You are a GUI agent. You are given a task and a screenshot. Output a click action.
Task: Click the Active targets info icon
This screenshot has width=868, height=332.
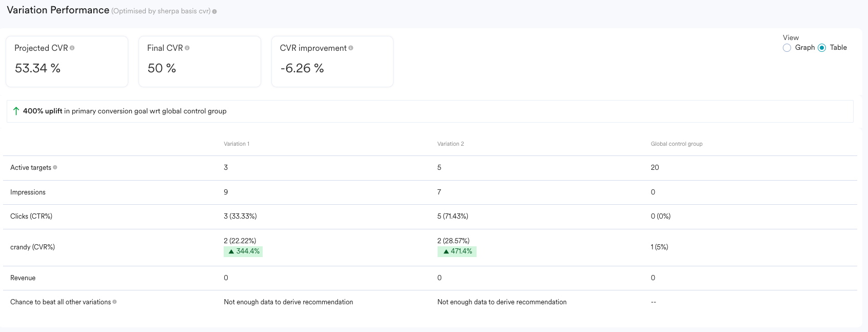point(55,167)
